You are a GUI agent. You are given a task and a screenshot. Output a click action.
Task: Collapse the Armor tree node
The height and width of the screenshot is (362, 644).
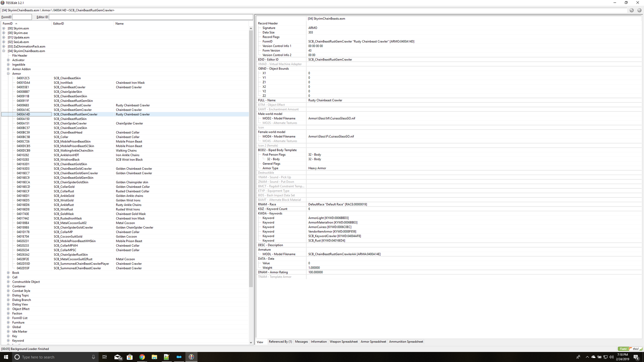8,74
